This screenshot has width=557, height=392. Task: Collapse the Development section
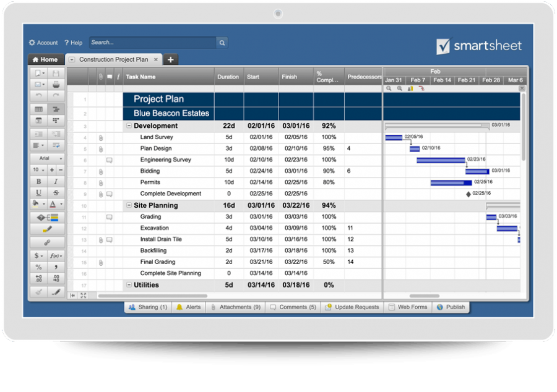[x=129, y=126]
